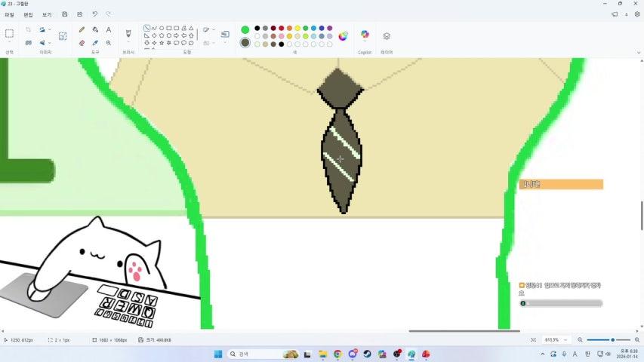644x362 pixels.
Task: Click the background removal icon
Action: [63, 36]
